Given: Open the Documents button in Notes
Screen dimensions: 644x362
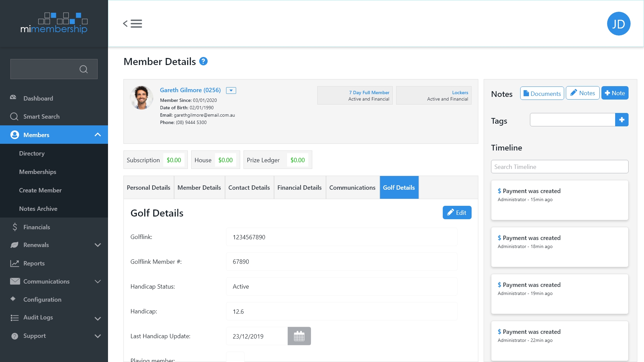Looking at the screenshot, I should pyautogui.click(x=542, y=93).
